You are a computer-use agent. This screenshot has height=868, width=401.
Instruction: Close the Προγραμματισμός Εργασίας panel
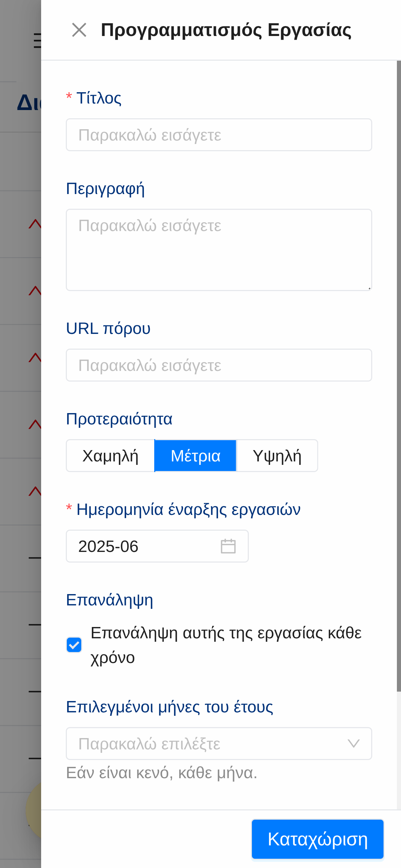click(x=79, y=30)
